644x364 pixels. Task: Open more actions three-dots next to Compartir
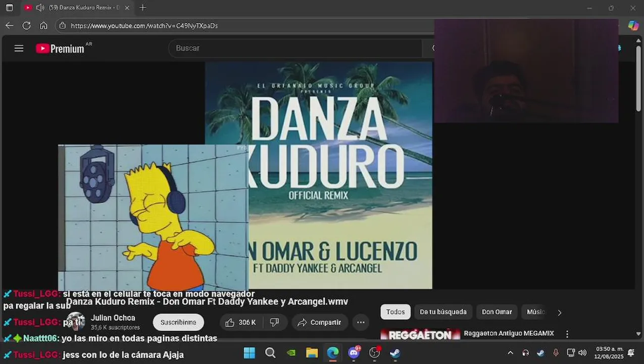[361, 322]
